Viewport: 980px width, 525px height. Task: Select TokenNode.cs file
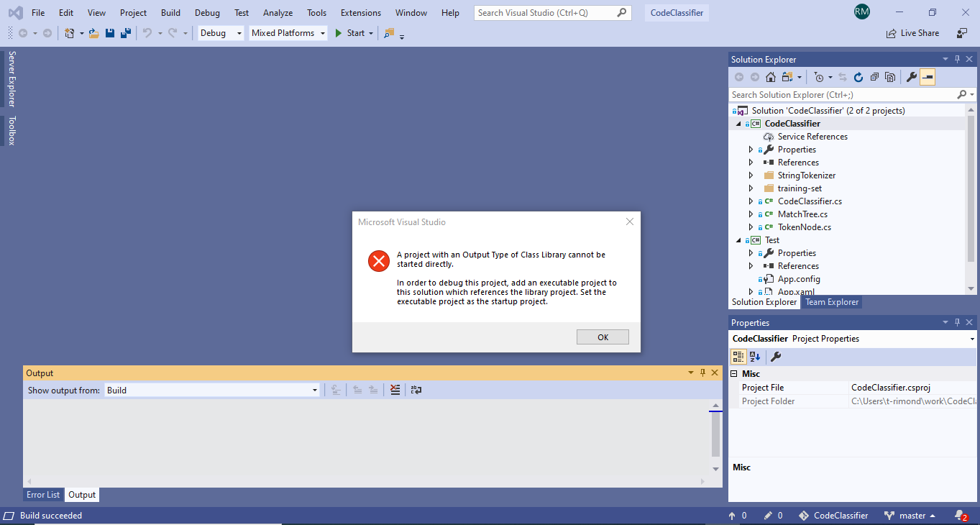(805, 227)
